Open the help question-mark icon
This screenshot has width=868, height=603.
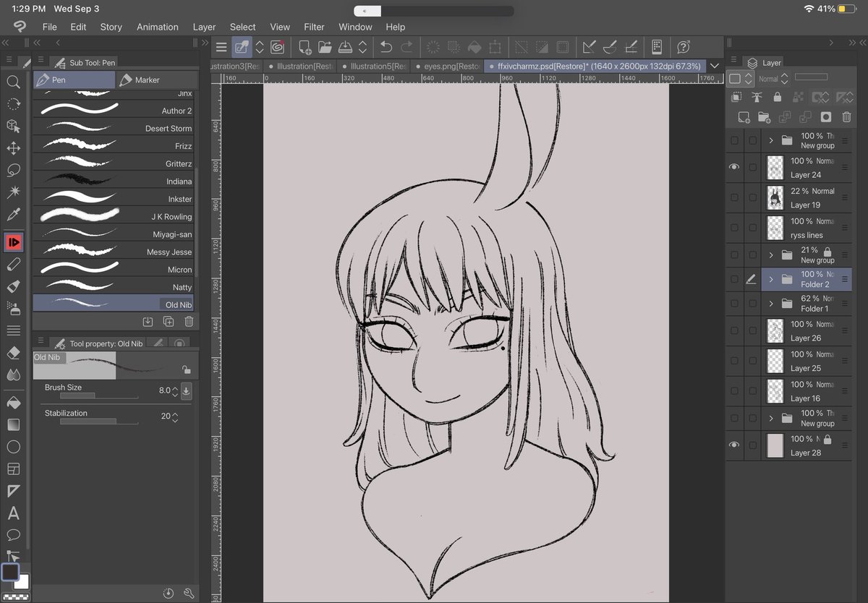[x=684, y=47]
